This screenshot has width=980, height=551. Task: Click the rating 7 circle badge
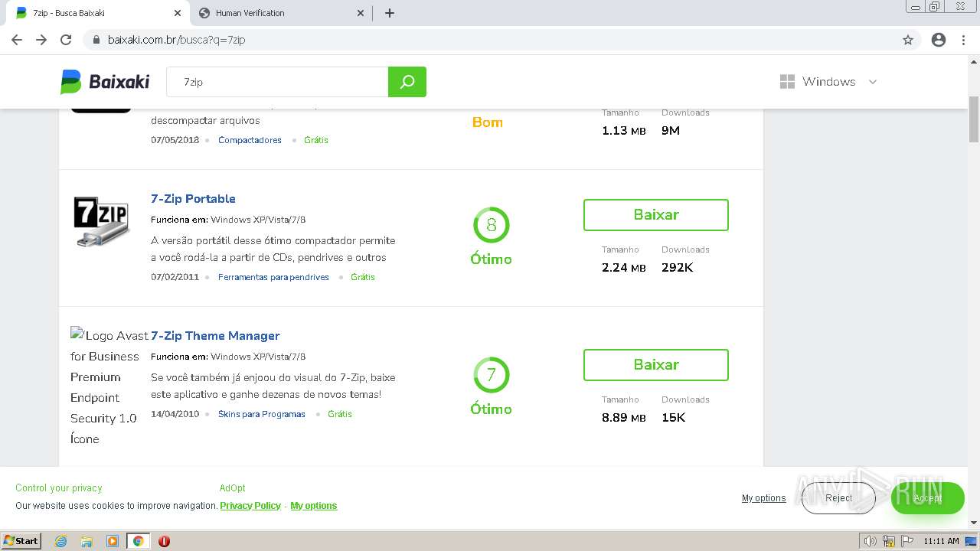(492, 375)
